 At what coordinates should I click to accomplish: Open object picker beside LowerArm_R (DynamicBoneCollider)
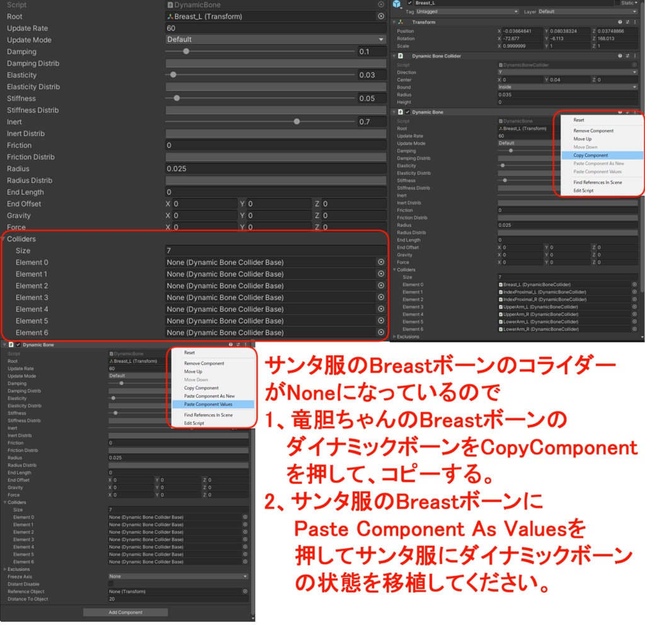tap(634, 329)
